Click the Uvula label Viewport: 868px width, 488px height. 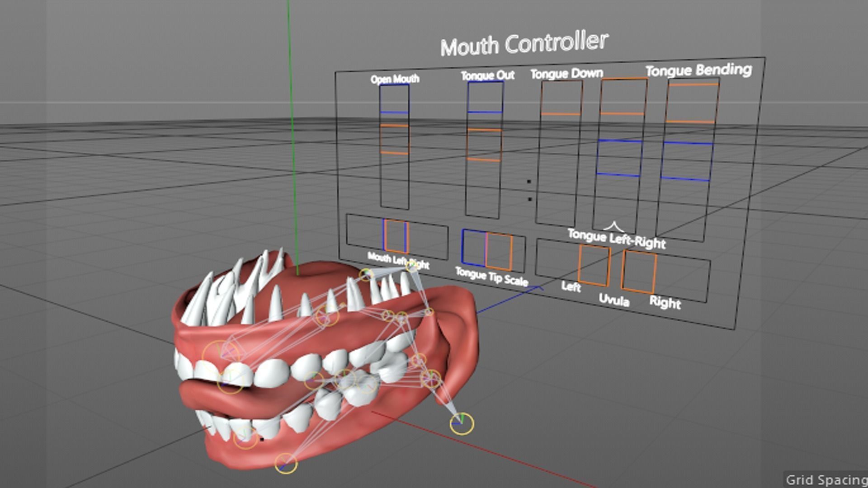click(614, 300)
